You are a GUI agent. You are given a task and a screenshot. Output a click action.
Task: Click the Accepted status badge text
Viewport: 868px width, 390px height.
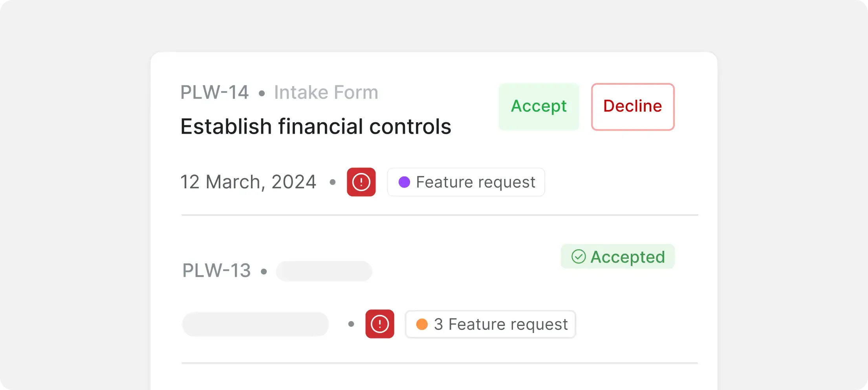tap(627, 257)
